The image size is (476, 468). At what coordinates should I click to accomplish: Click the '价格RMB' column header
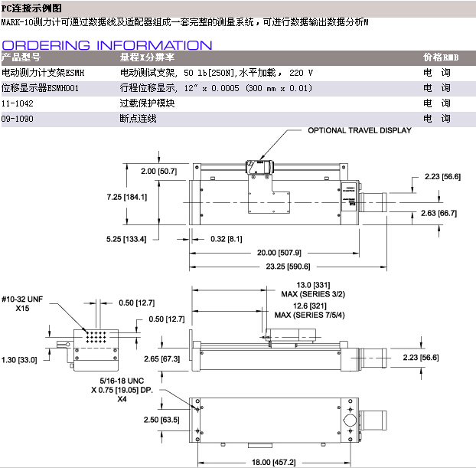[441, 57]
